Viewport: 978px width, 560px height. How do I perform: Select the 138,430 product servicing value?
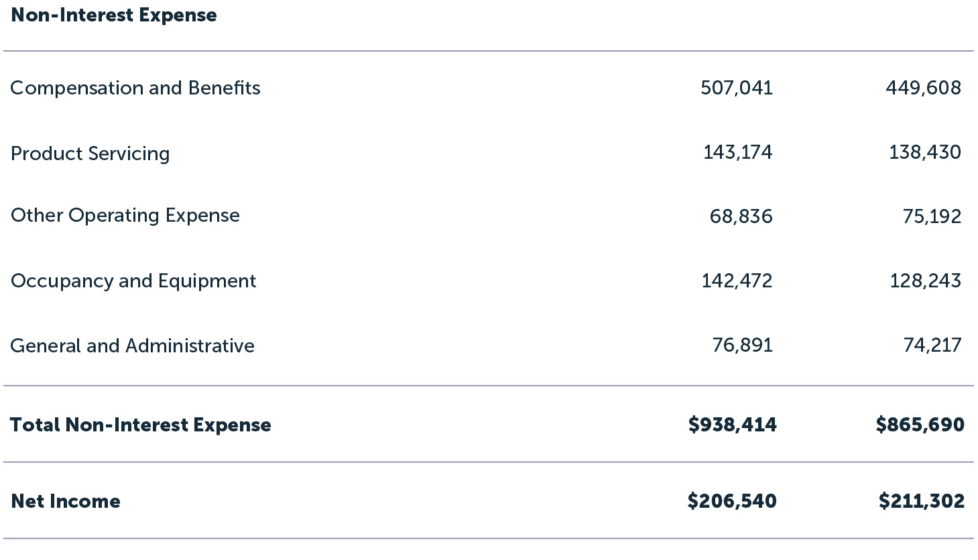(x=924, y=153)
